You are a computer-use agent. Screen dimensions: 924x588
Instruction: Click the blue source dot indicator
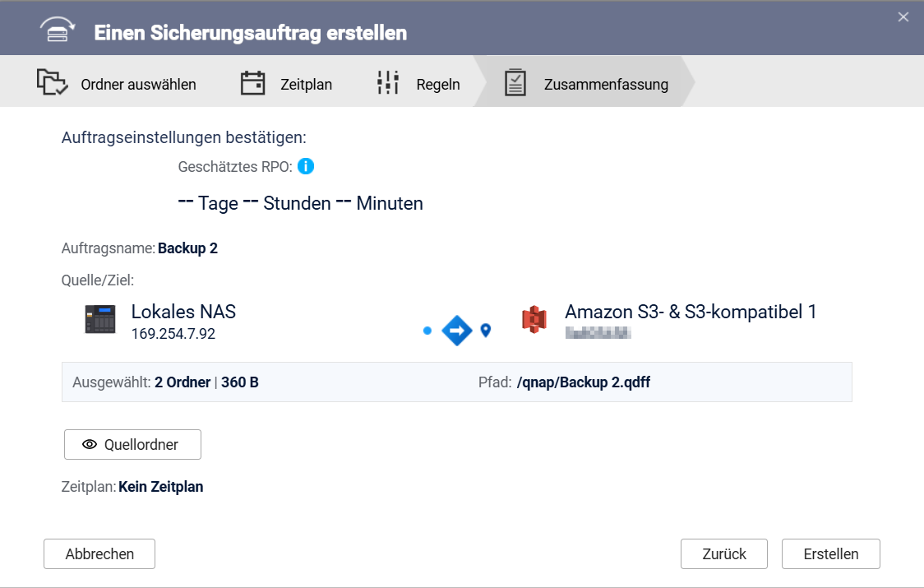tap(427, 331)
